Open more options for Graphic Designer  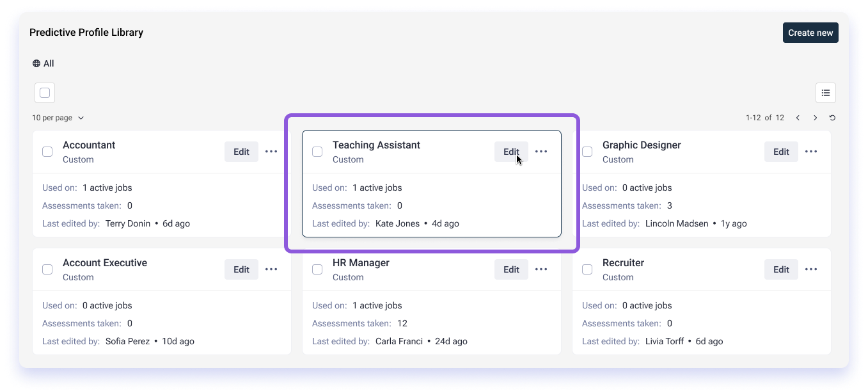point(811,152)
